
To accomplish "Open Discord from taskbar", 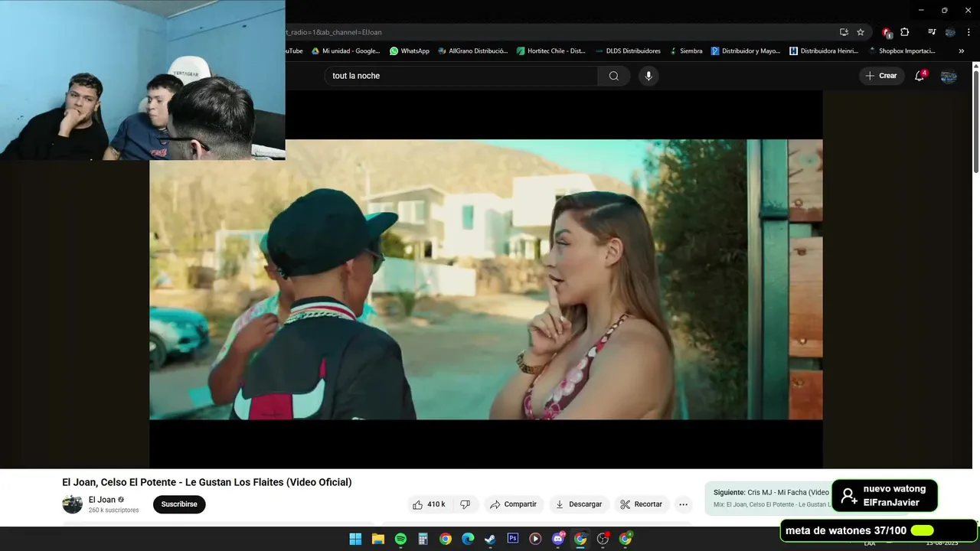I will coord(558,539).
